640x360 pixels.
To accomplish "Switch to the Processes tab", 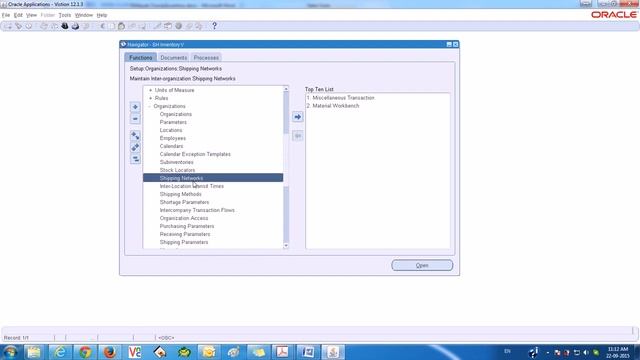I will pos(206,58).
